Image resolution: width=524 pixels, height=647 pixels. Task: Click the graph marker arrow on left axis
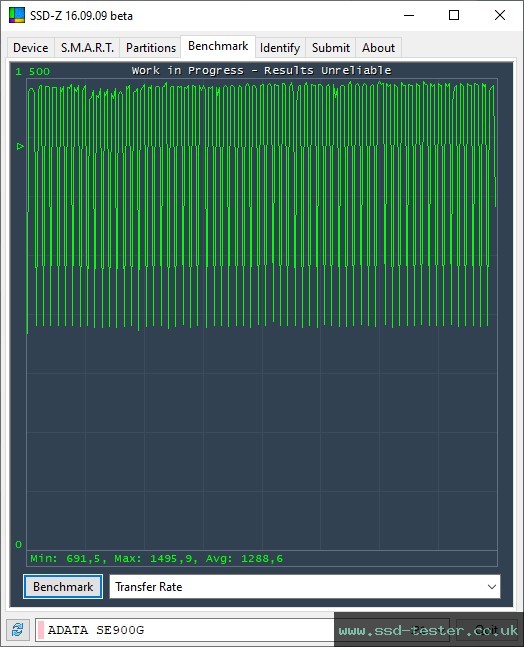point(20,146)
